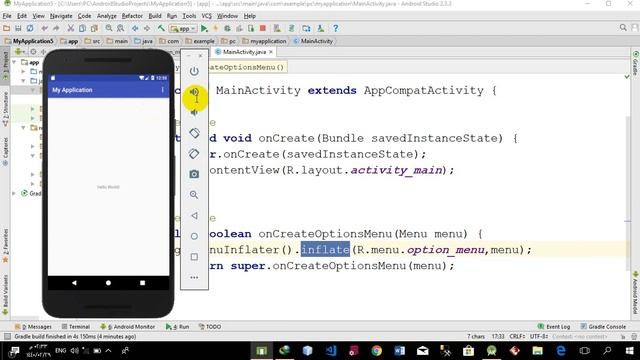Viewport: 640px width, 360px height.
Task: Tap the phone's on-screen recents button
Action: tap(142, 282)
